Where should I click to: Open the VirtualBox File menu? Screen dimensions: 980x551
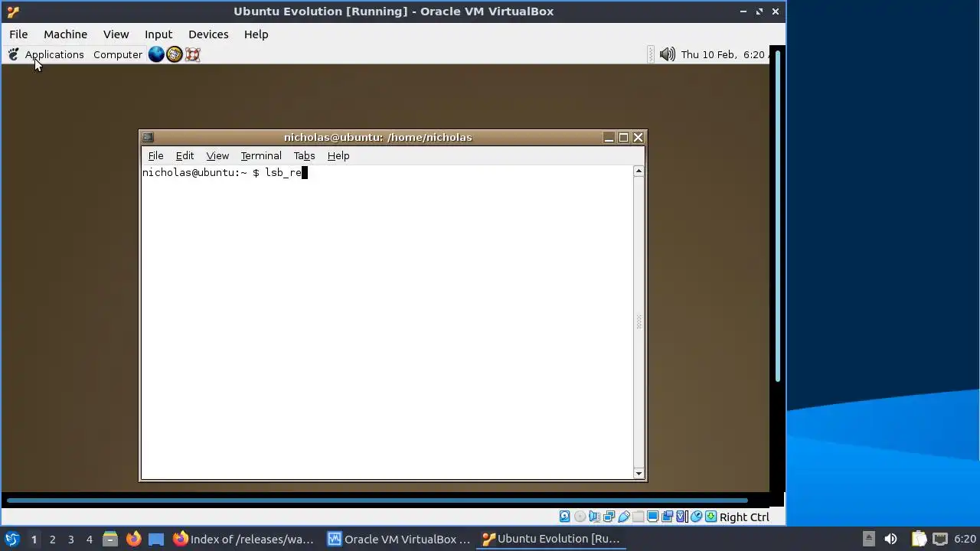[x=18, y=34]
